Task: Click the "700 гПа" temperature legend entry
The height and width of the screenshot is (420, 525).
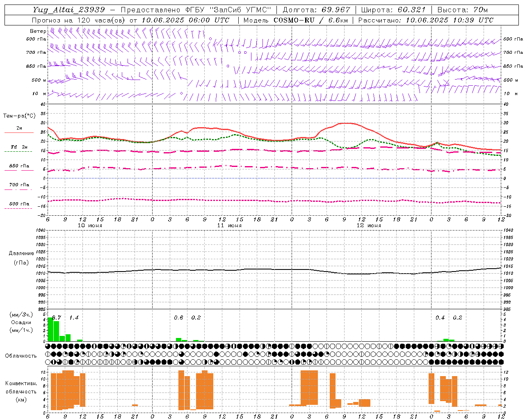Action: click(19, 185)
